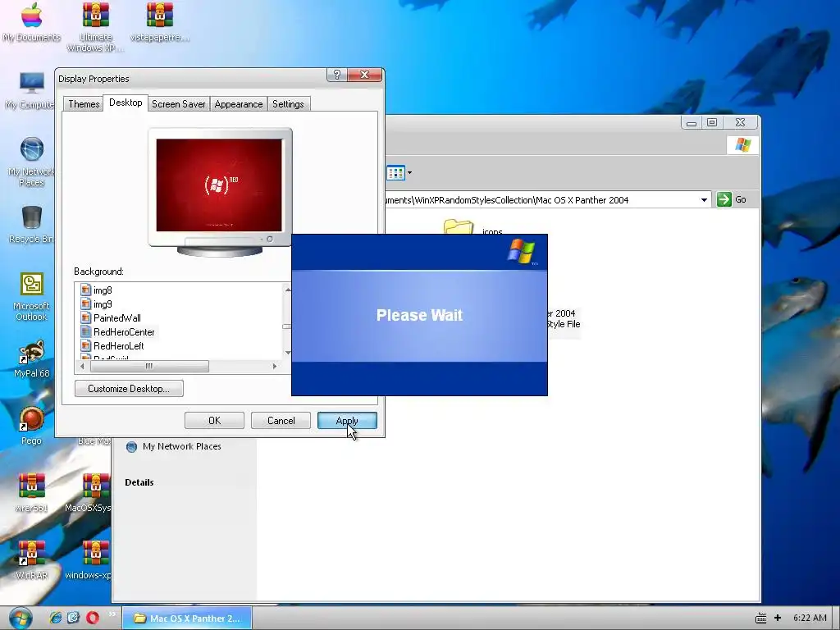Click the Details heading in Explorer sidebar
840x630 pixels.
pos(139,482)
